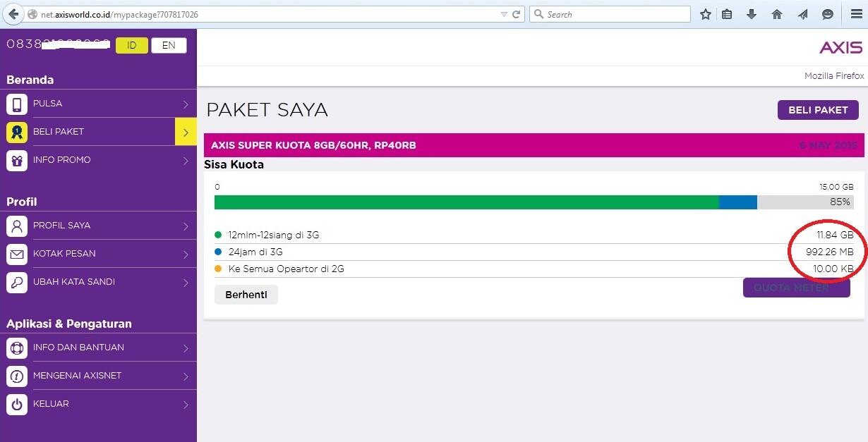
Task: Click the AXIS SUPER KUOTA package banner
Action: pos(534,145)
